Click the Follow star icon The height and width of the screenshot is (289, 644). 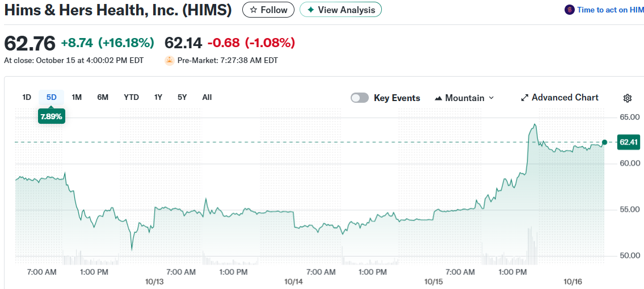(x=254, y=10)
